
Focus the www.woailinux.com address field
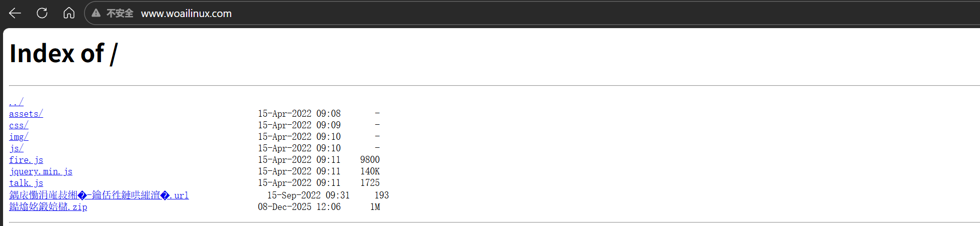186,14
